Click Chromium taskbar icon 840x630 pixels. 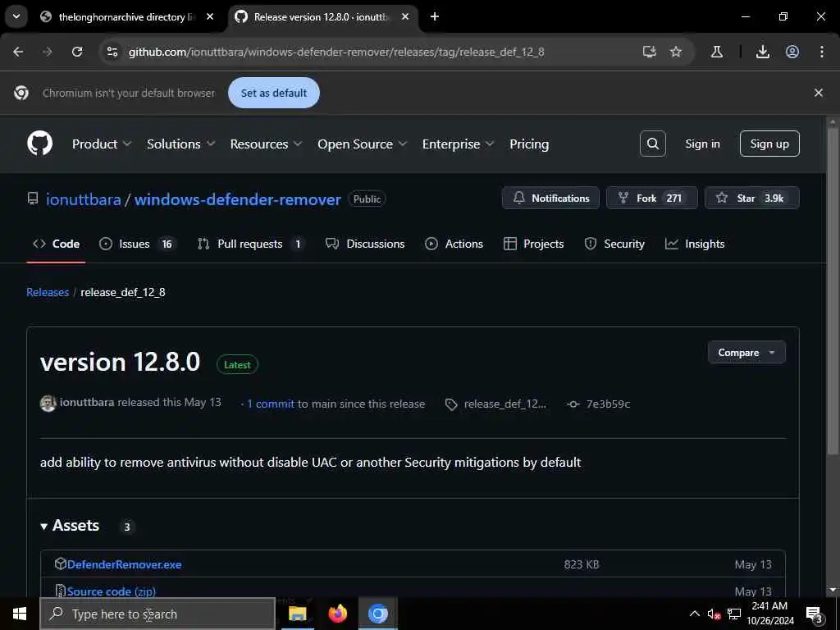377,614
